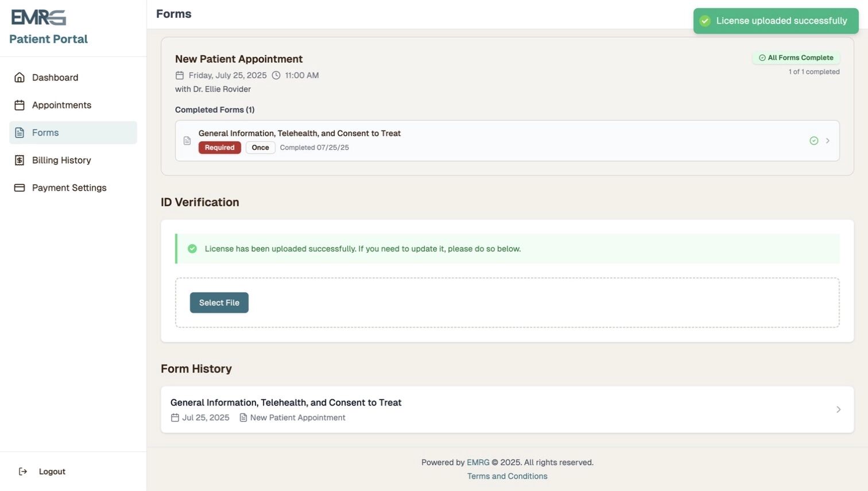Click the green checkmark on the completed form row
The height and width of the screenshot is (491, 868).
[814, 140]
